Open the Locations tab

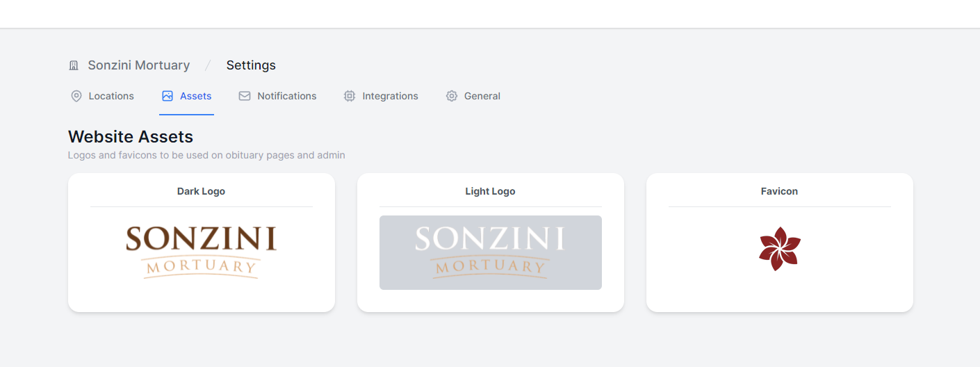103,96
